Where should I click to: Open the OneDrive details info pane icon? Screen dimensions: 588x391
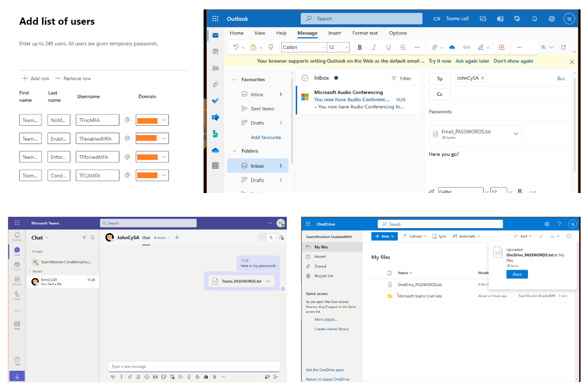[569, 236]
